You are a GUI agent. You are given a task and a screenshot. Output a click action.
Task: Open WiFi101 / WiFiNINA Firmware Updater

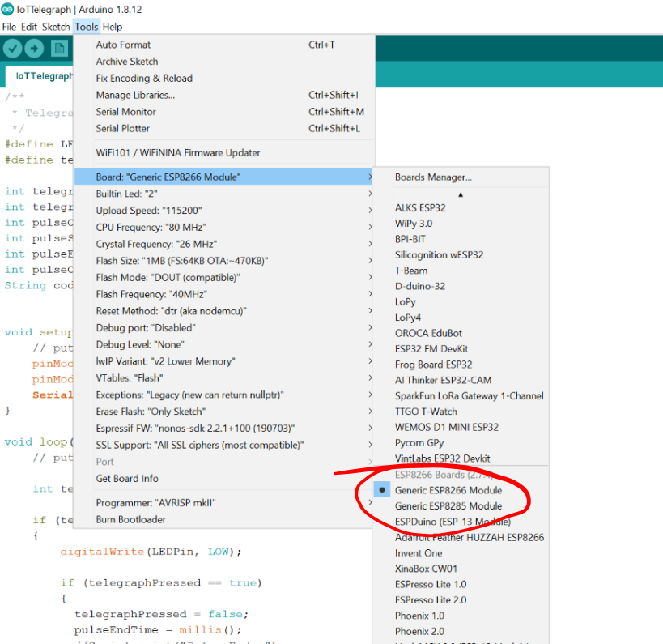coord(224,153)
